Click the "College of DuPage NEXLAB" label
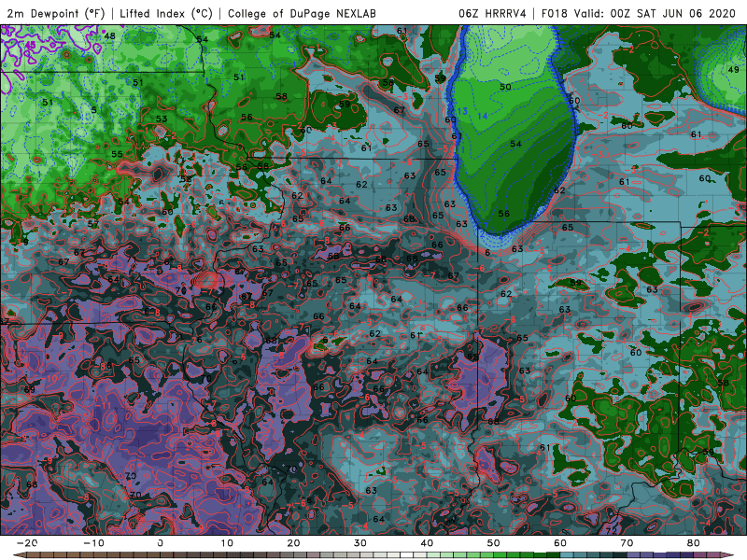747x560 pixels. tap(302, 14)
